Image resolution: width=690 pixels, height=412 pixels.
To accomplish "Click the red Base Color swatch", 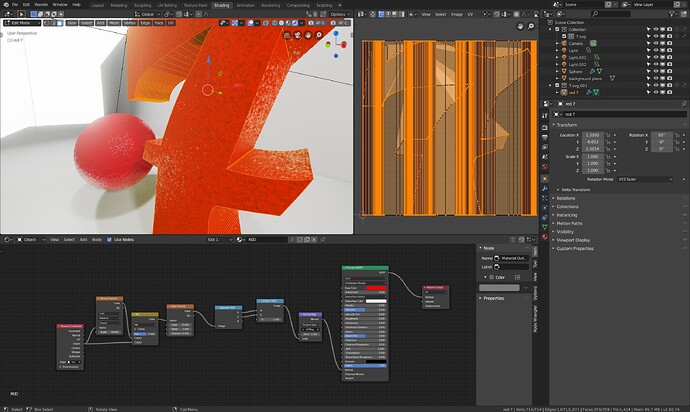I will (x=376, y=288).
